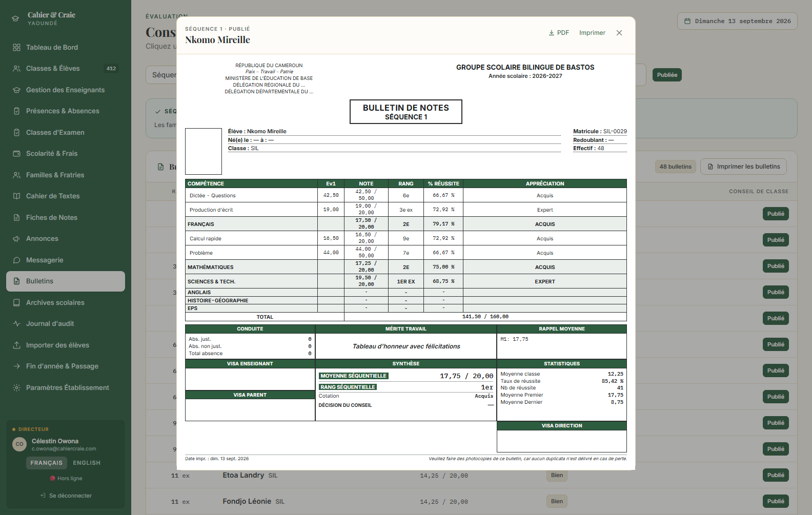Click Fin d'année & Passage arrow icon
The image size is (812, 515).
coord(16,366)
